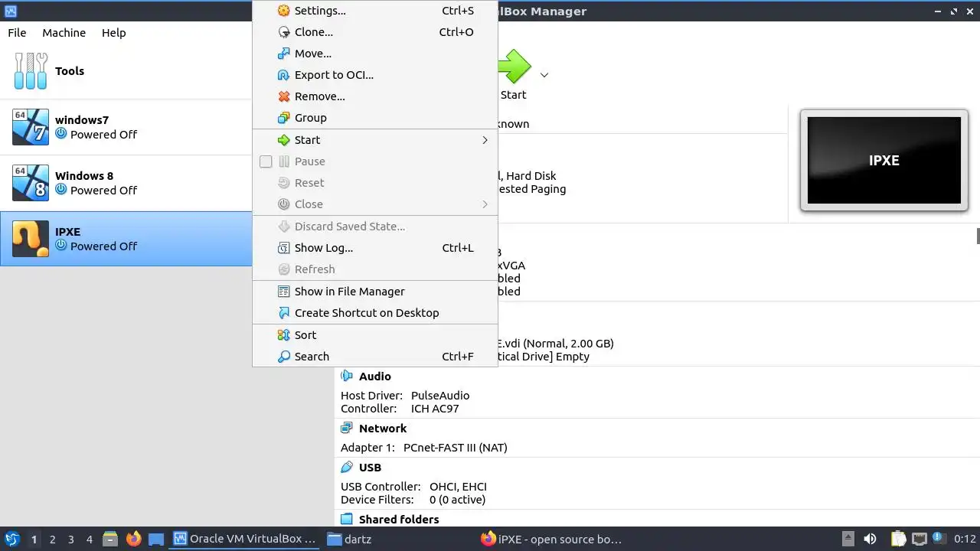This screenshot has width=980, height=551.
Task: Open the dropdown arrow next to Start
Action: (544, 75)
